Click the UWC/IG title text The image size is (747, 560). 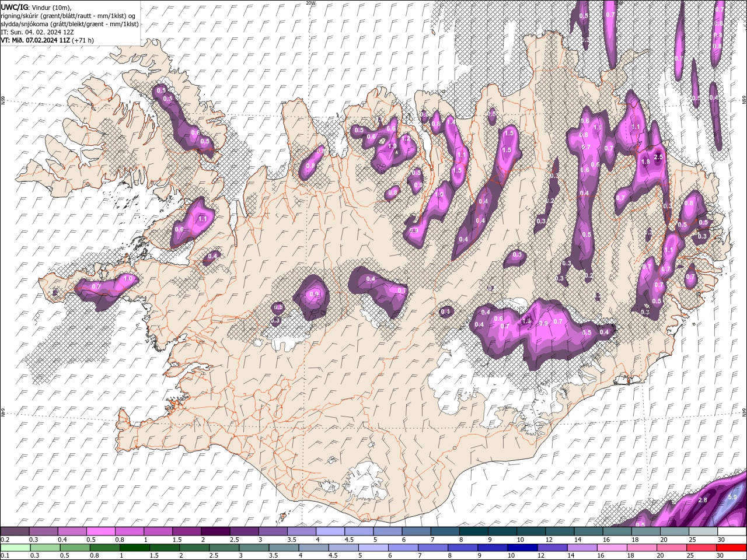pyautogui.click(x=14, y=7)
